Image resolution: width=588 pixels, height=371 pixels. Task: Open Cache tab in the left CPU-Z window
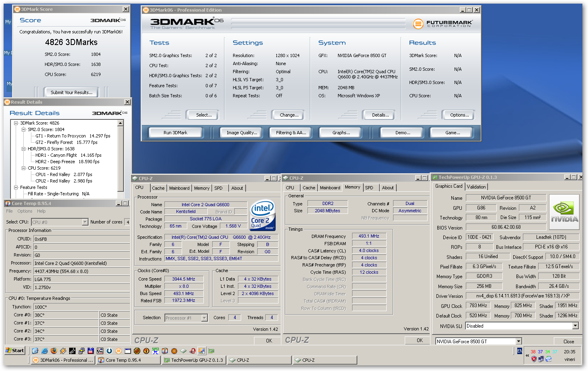(x=158, y=188)
